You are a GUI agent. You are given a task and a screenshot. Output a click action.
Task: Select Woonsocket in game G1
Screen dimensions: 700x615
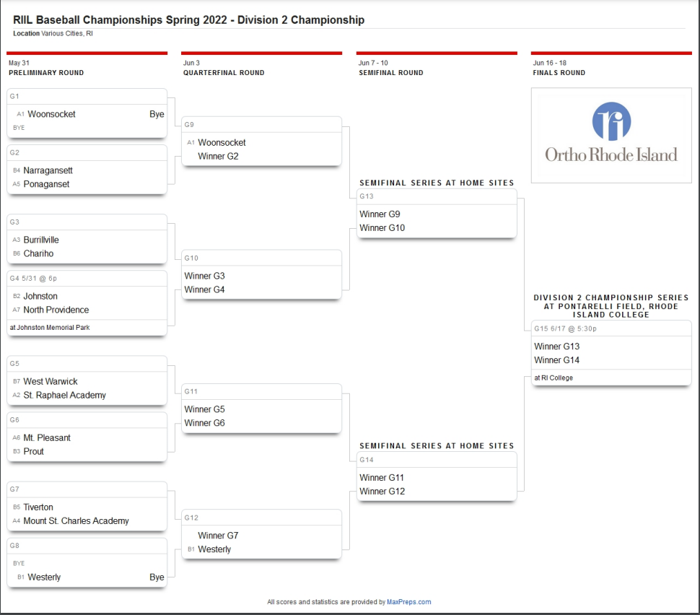[x=51, y=114]
